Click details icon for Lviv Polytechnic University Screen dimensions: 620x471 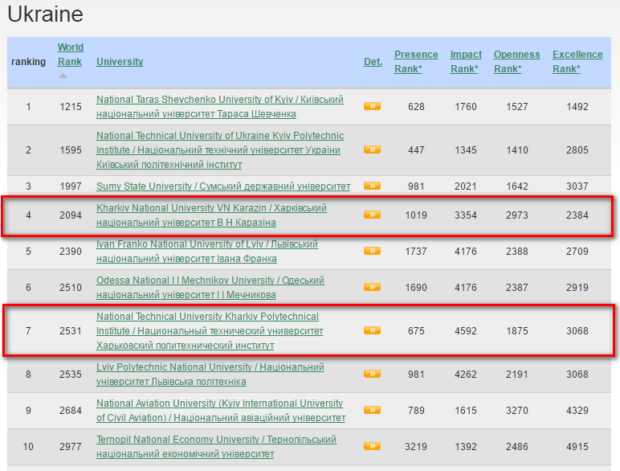click(x=372, y=374)
